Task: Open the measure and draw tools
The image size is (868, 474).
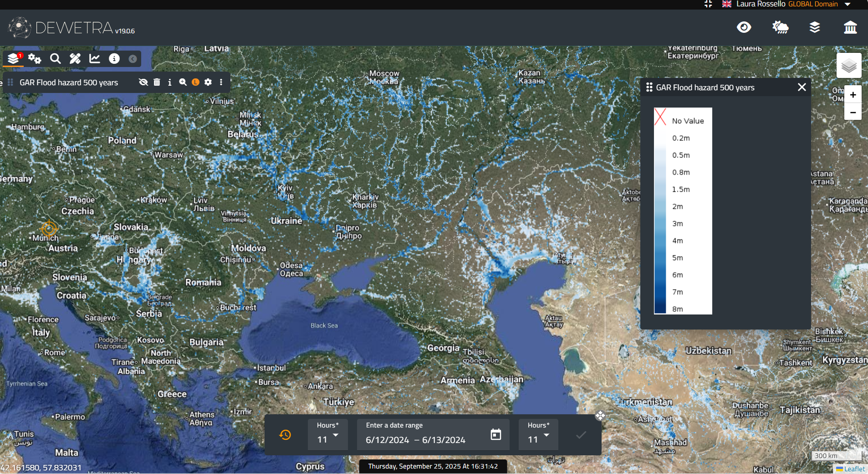Action: pos(75,58)
